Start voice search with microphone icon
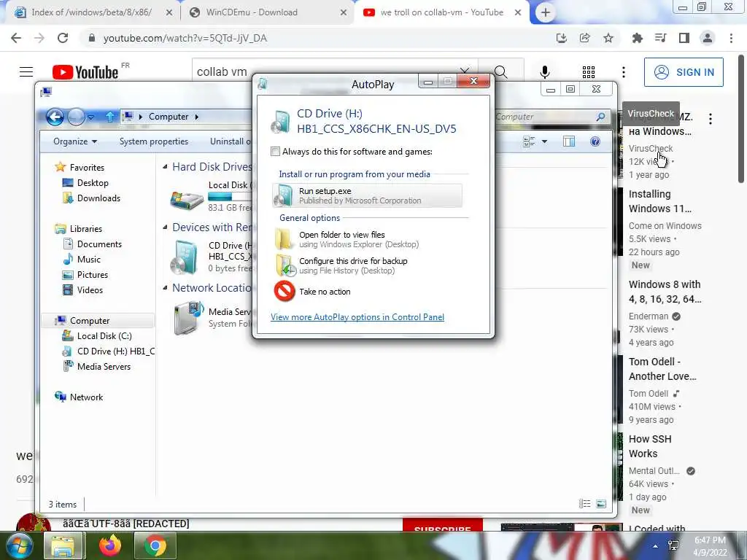 coord(544,72)
